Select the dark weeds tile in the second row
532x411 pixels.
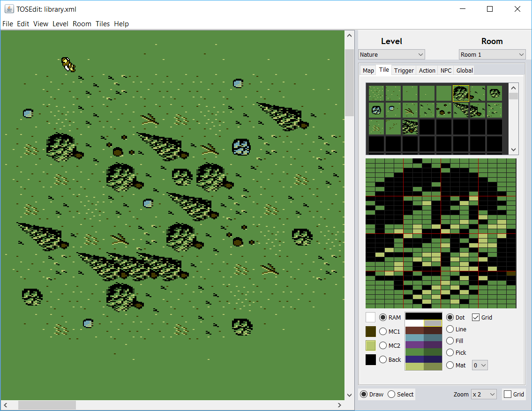427,110
